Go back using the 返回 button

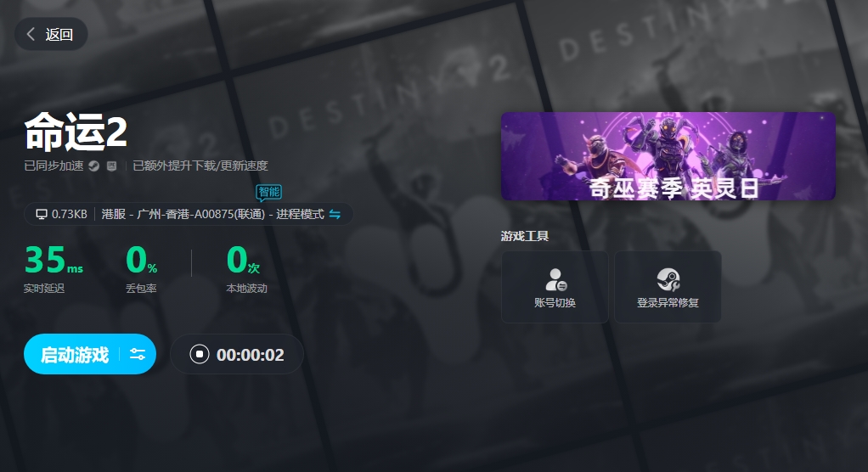click(x=51, y=34)
